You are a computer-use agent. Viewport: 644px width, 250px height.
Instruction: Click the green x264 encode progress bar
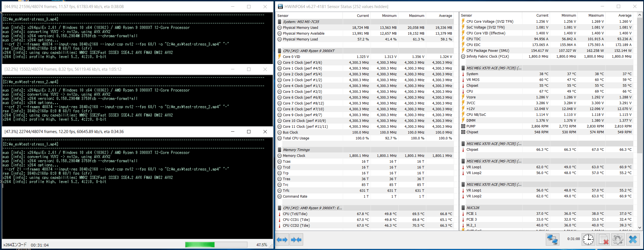point(216,244)
